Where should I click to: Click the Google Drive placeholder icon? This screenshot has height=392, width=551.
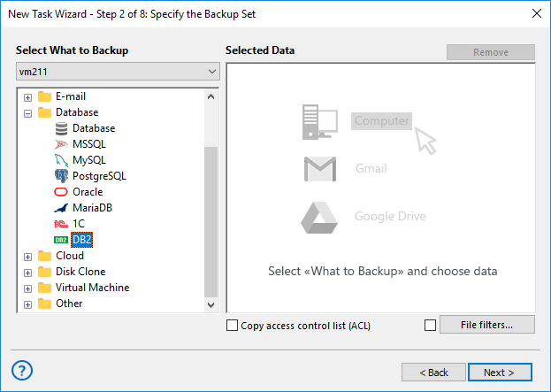[319, 218]
